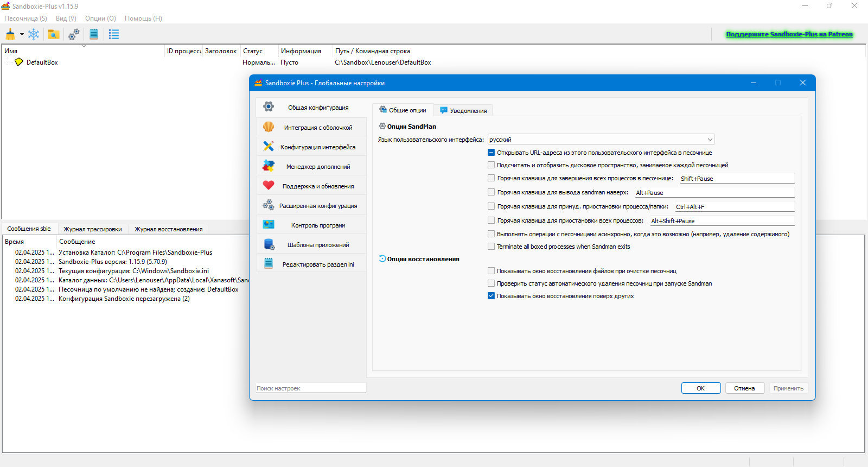
Task: Click the Время column header in log
Action: (x=29, y=242)
